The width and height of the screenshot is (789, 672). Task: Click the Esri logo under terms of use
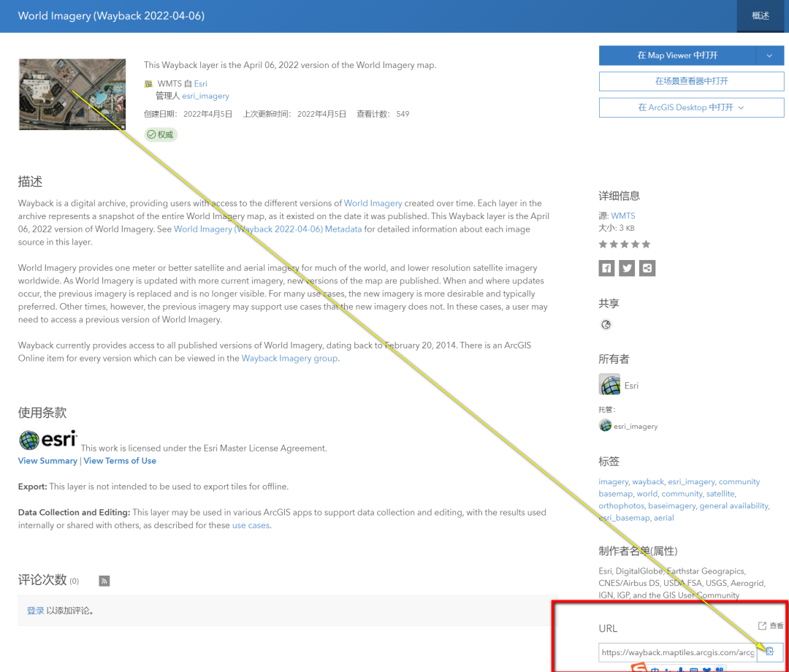pyautogui.click(x=47, y=440)
